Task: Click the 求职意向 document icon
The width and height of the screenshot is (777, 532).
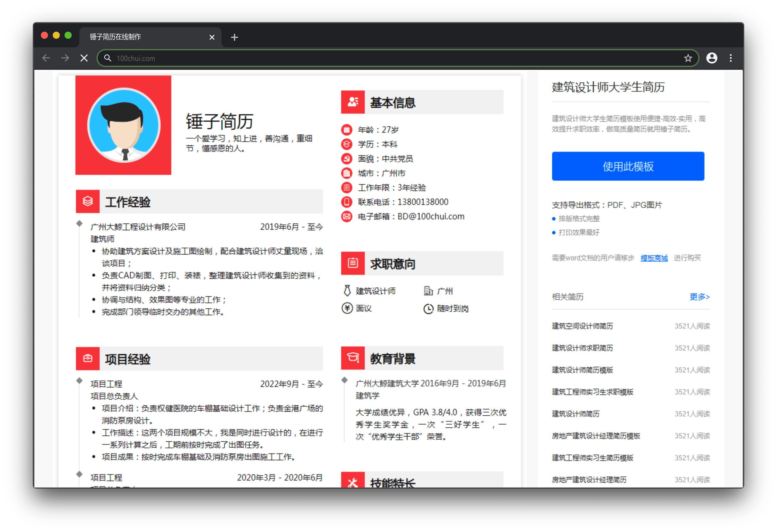Action: click(353, 263)
